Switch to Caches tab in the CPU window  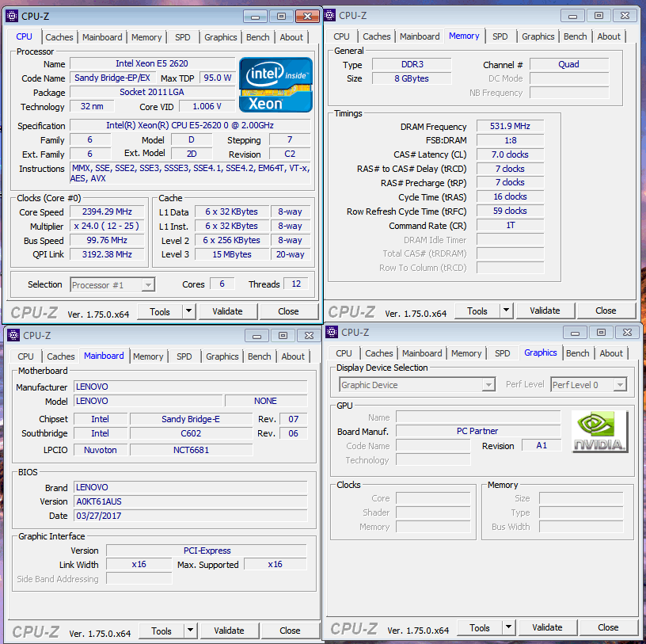coord(59,37)
